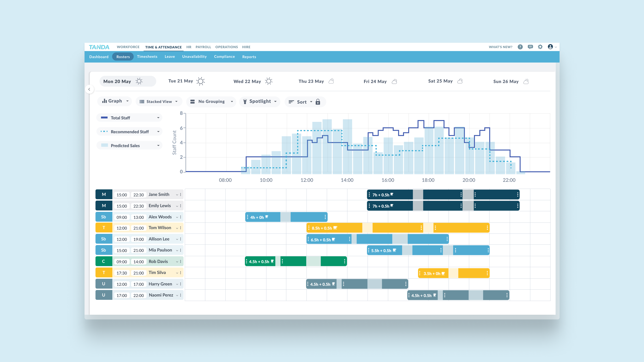Expand the Spotlight dropdown
The image size is (644, 362).
(260, 101)
